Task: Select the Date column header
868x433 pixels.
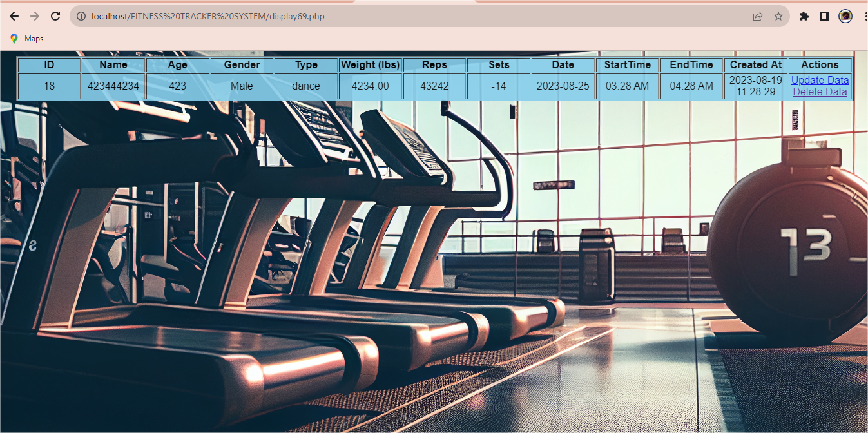Action: 563,64
